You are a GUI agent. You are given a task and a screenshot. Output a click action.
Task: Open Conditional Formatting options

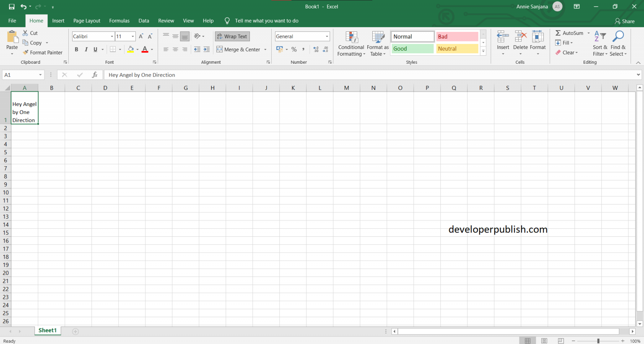pyautogui.click(x=351, y=44)
